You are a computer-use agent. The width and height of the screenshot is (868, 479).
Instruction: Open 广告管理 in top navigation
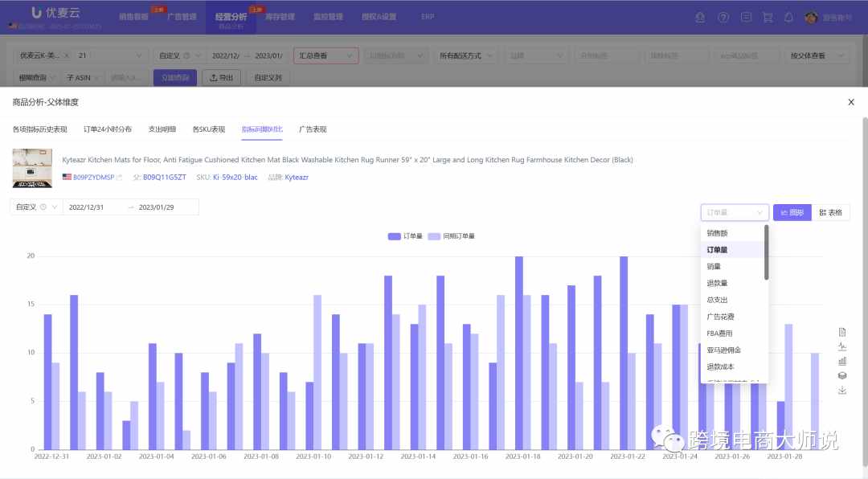[x=182, y=17]
